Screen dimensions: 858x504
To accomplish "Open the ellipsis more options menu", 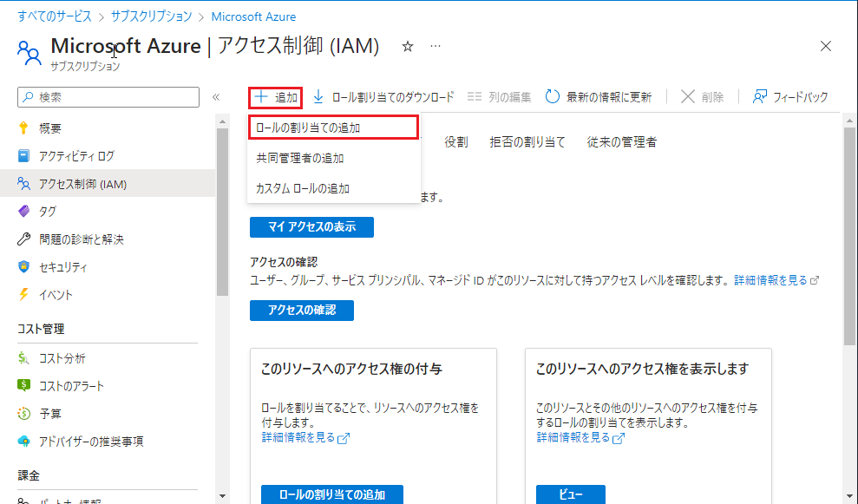I will pyautogui.click(x=436, y=46).
